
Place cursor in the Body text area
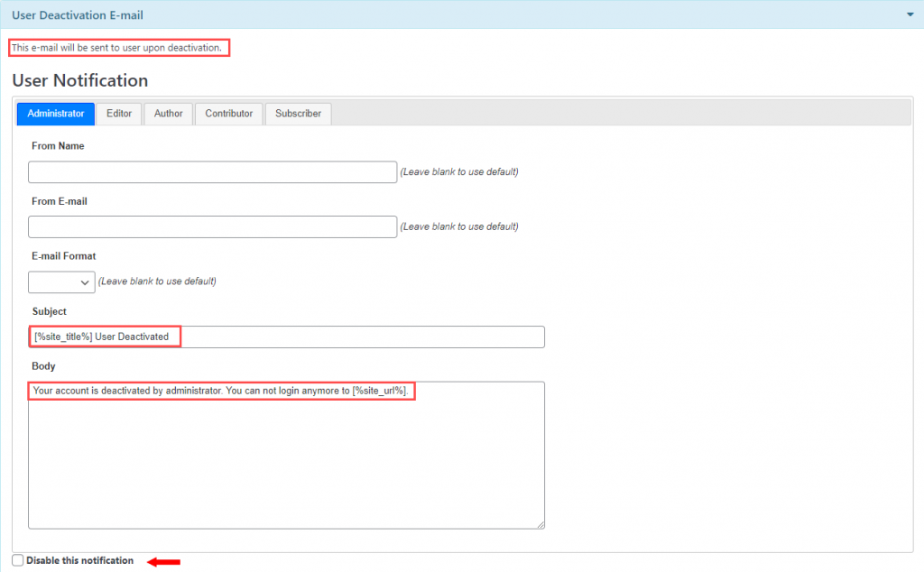click(286, 460)
